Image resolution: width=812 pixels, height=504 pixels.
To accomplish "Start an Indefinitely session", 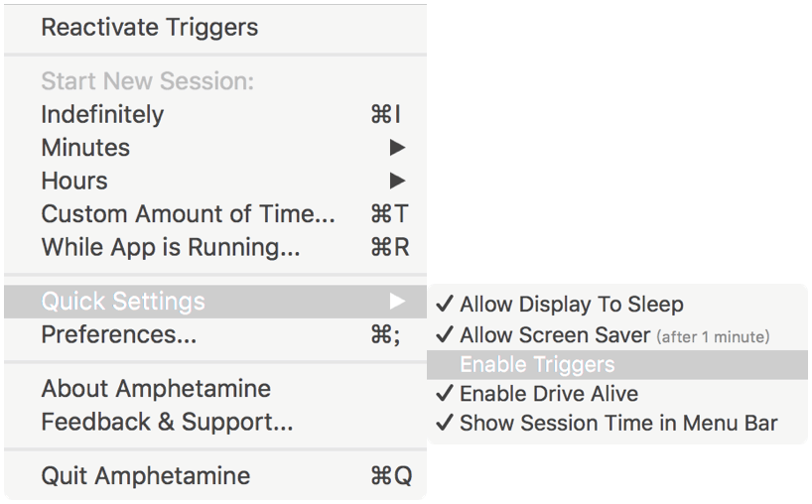I will click(x=102, y=114).
